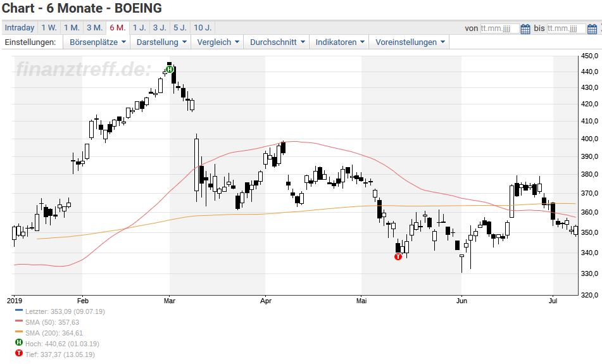Image resolution: width=602 pixels, height=364 pixels.
Task: Click the 400,0 y-axis price label
Action: click(589, 139)
